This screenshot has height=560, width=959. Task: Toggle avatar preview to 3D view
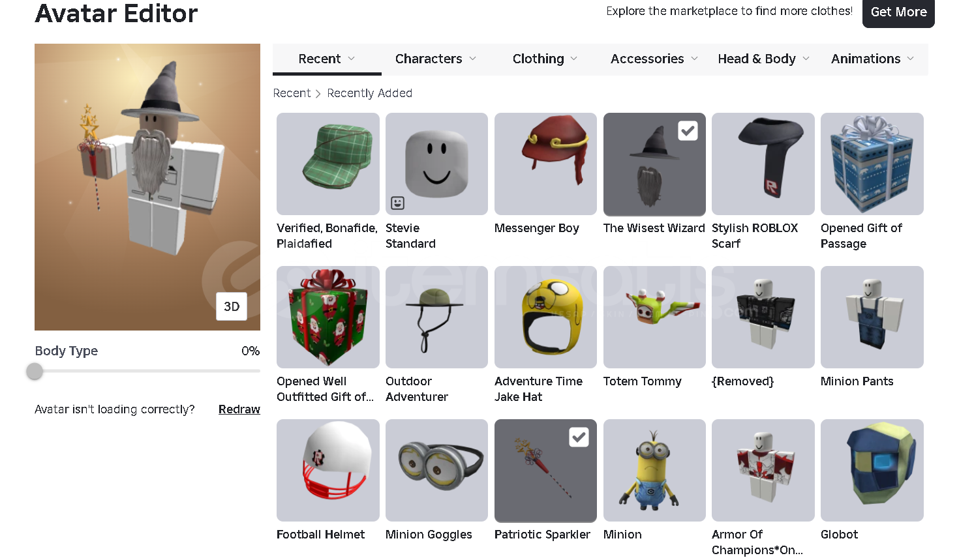pyautogui.click(x=232, y=306)
